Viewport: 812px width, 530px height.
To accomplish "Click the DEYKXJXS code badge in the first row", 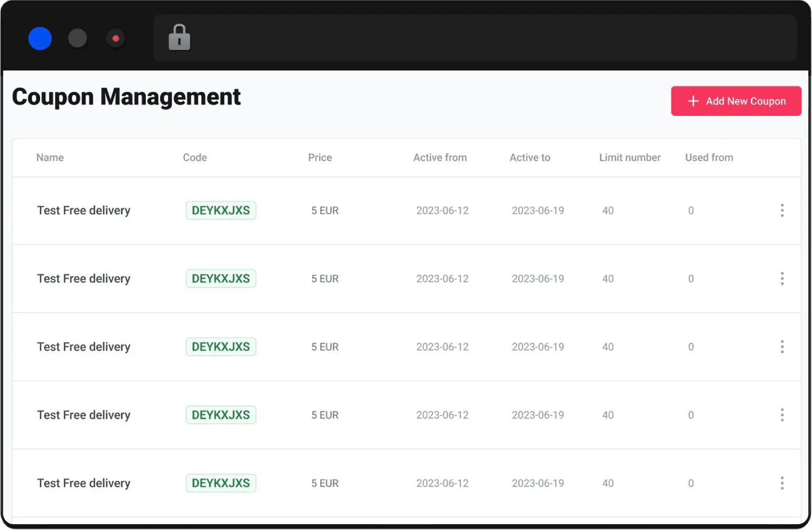I will coord(221,211).
